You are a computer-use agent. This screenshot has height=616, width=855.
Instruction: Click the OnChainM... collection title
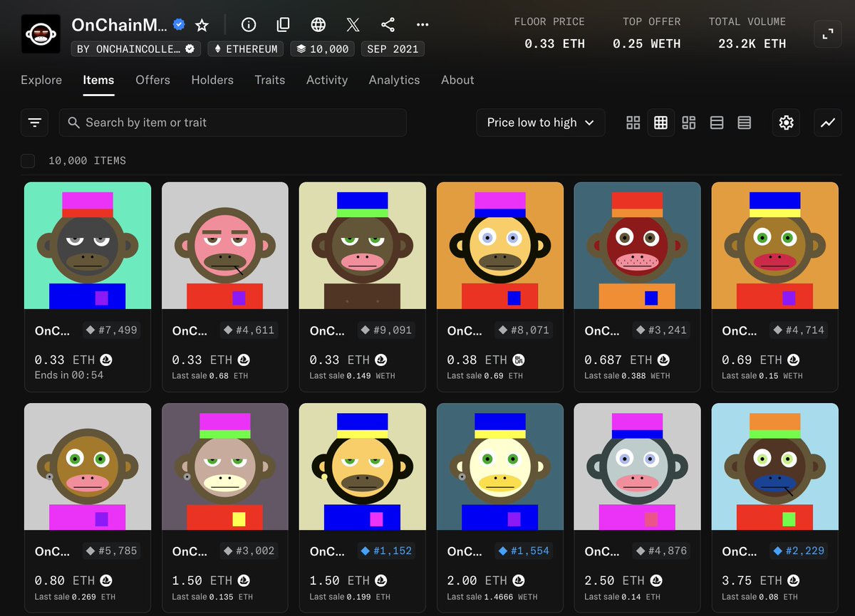[x=119, y=25]
